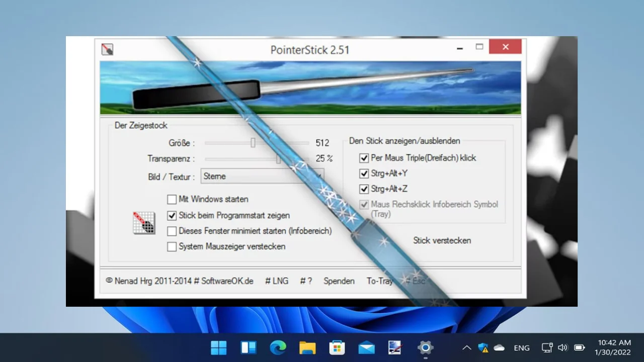Click the ENG language indicator
The image size is (644, 362).
coord(522,347)
